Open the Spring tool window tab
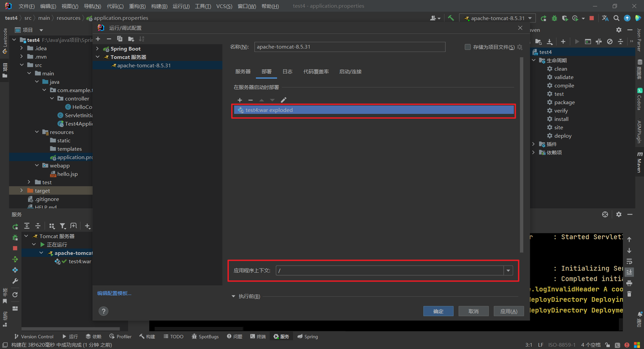Screen dimensions: 644x349 tap(307, 336)
